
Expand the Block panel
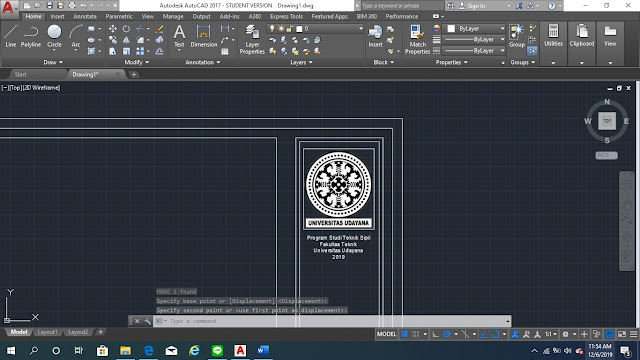(384, 62)
